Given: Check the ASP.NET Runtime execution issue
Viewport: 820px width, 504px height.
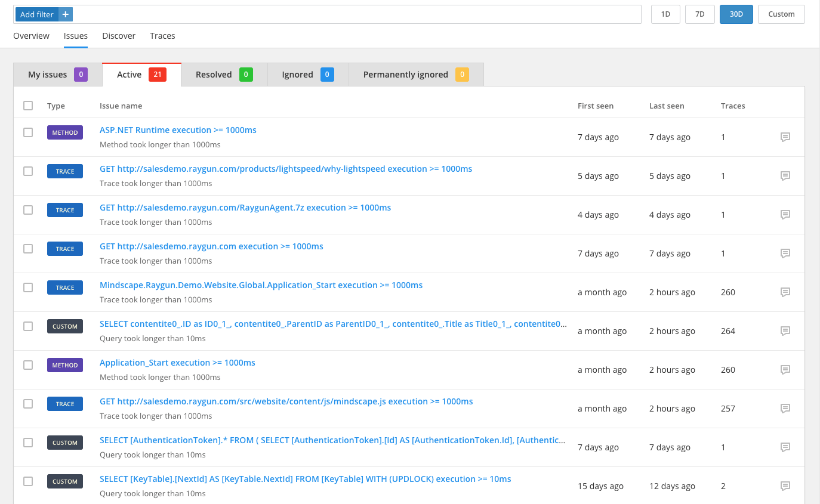Looking at the screenshot, I should coord(28,132).
